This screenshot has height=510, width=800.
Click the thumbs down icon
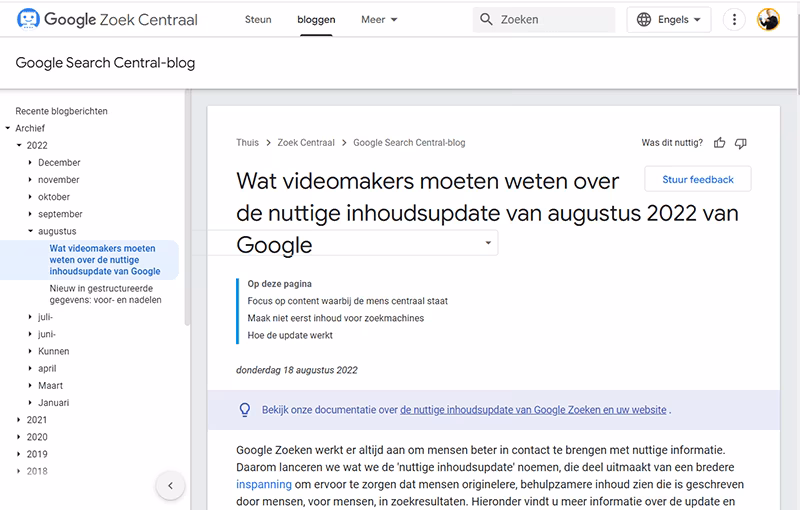(x=741, y=143)
